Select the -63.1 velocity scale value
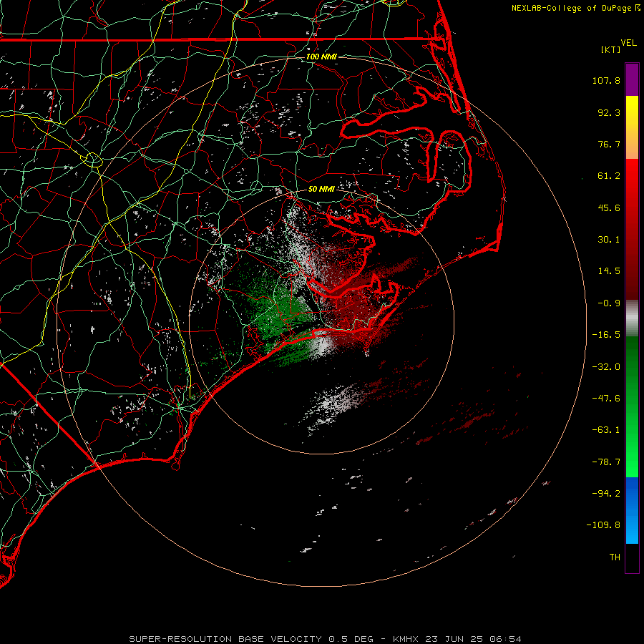 (606, 430)
